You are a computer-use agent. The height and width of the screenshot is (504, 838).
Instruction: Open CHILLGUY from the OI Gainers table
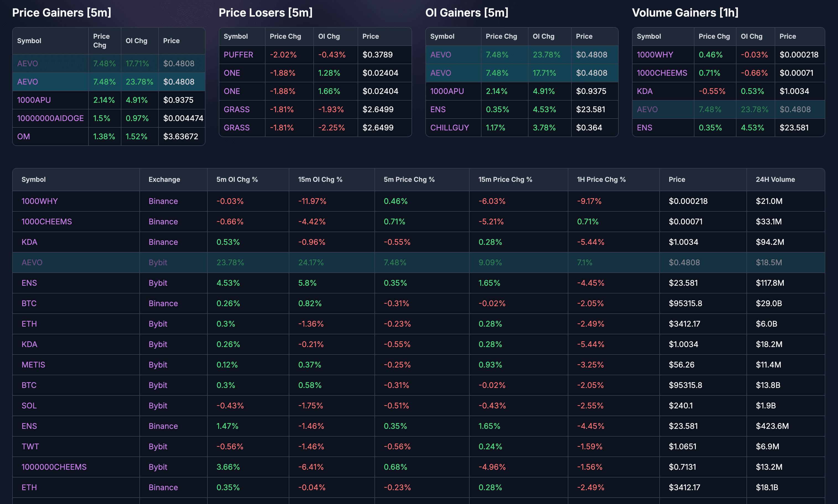449,127
